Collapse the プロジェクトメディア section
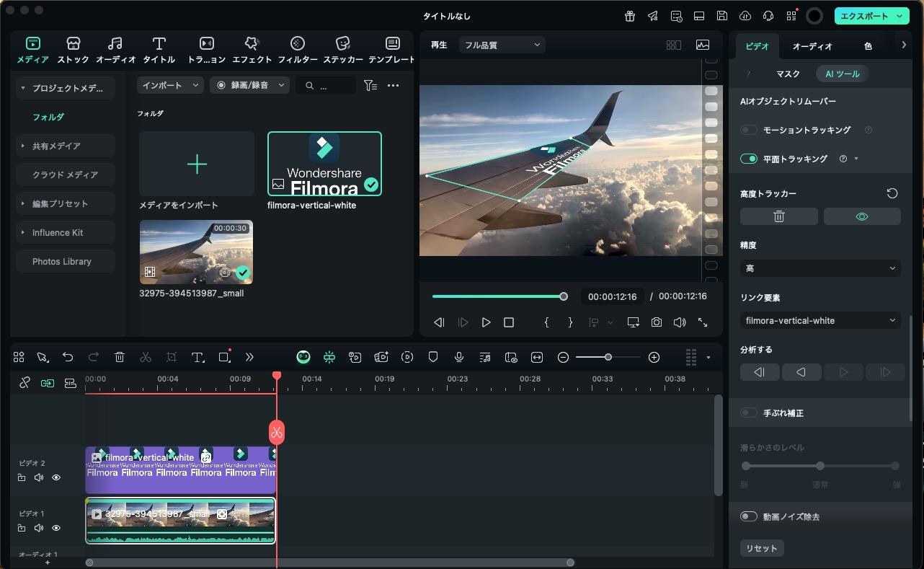This screenshot has width=924, height=569. pos(23,88)
